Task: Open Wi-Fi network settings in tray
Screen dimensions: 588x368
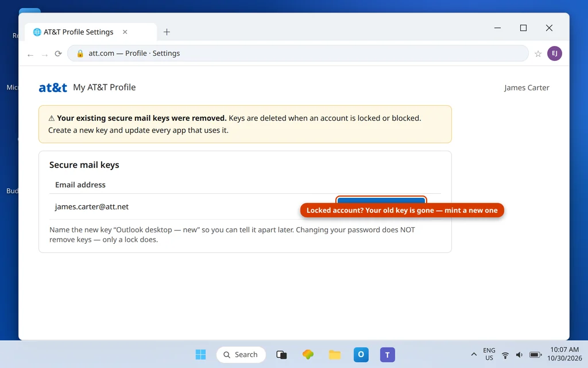Action: pyautogui.click(x=505, y=355)
